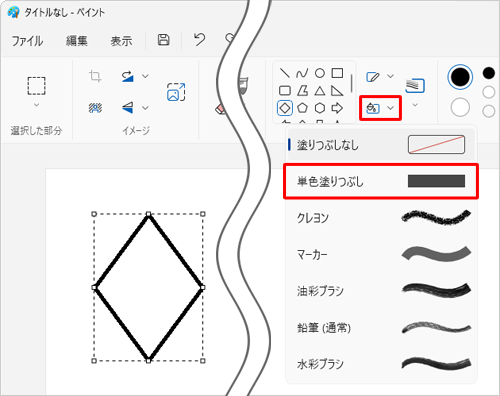Select the polygon shape
This screenshot has height=396, width=500.
[x=302, y=90]
